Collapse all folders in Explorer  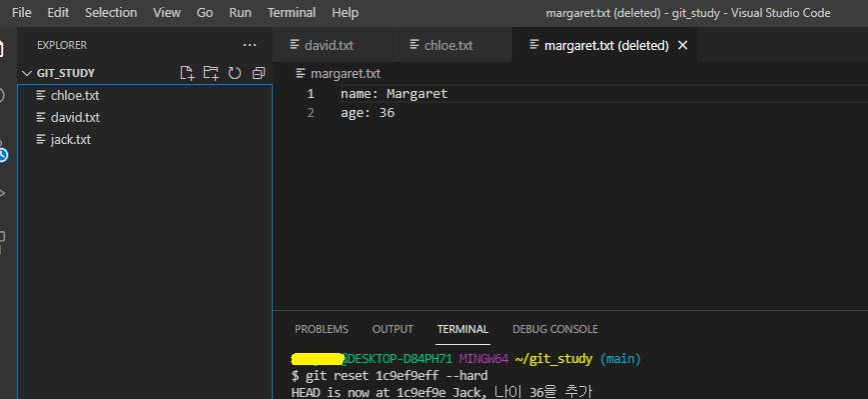click(x=259, y=73)
